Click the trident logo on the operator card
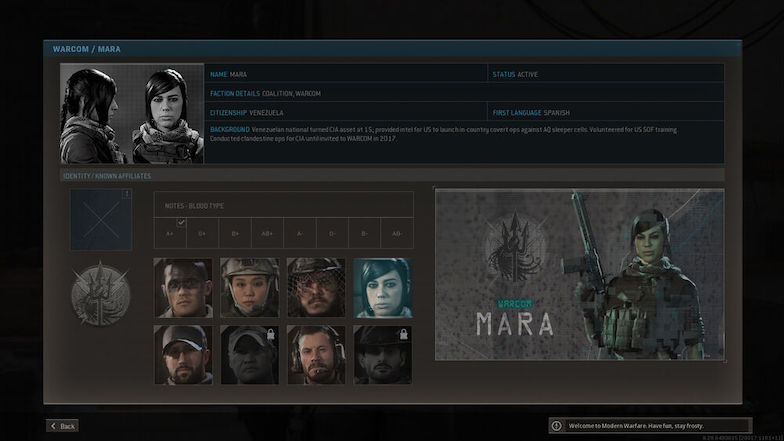 [x=514, y=248]
